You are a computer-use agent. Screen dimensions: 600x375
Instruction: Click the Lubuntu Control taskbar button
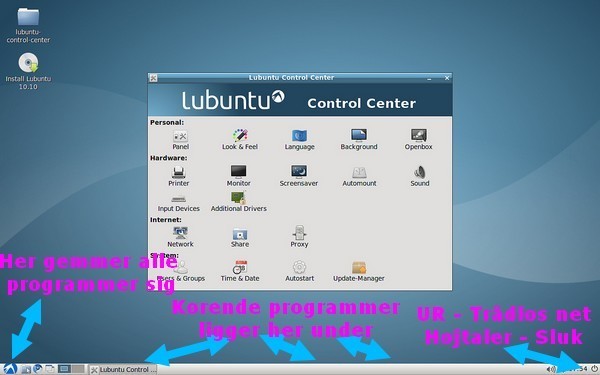tap(123, 370)
